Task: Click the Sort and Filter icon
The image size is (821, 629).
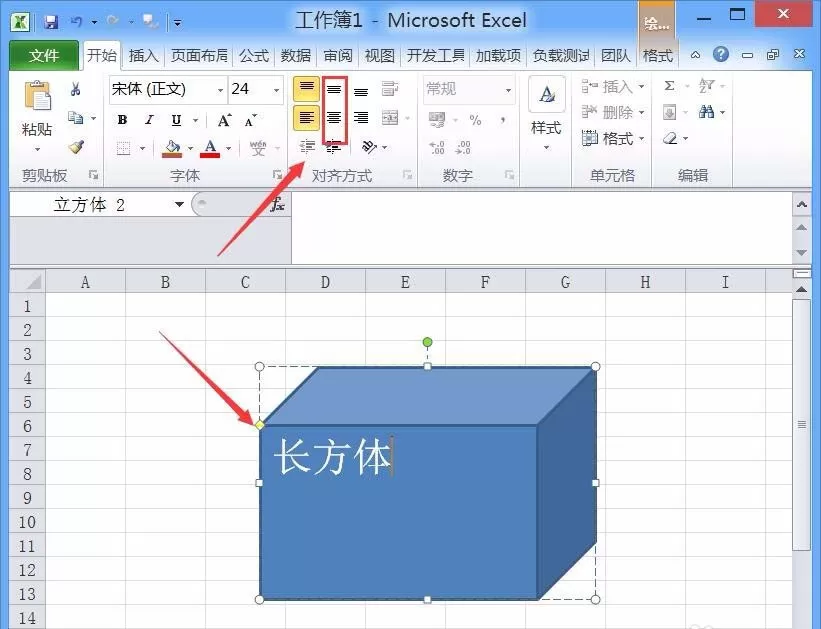Action: pos(706,85)
